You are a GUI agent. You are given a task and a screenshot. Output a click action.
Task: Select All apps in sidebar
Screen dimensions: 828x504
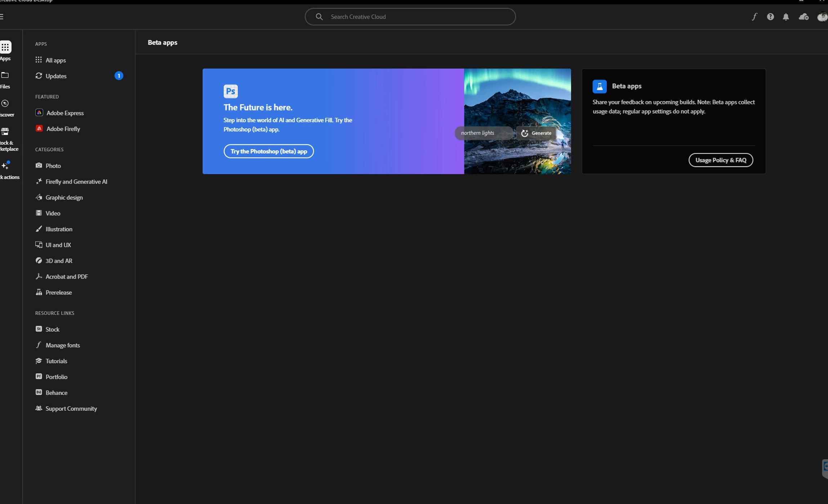click(55, 60)
